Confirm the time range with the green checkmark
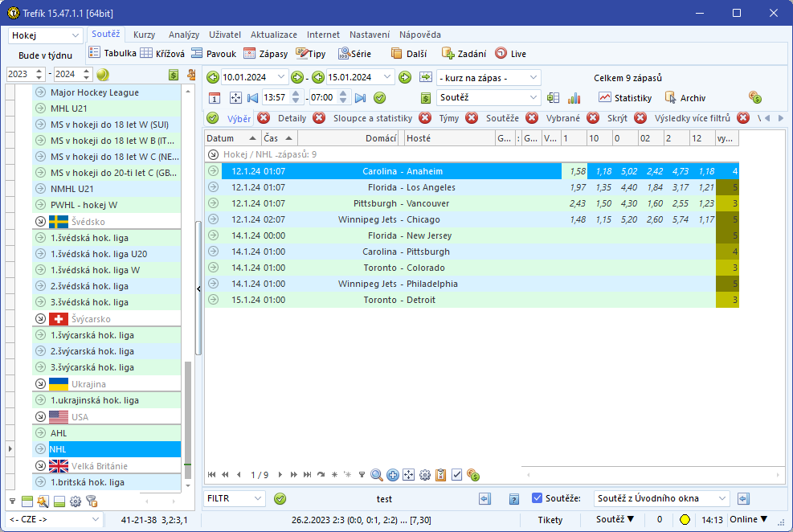Screen dimensions: 793x532 [380, 97]
